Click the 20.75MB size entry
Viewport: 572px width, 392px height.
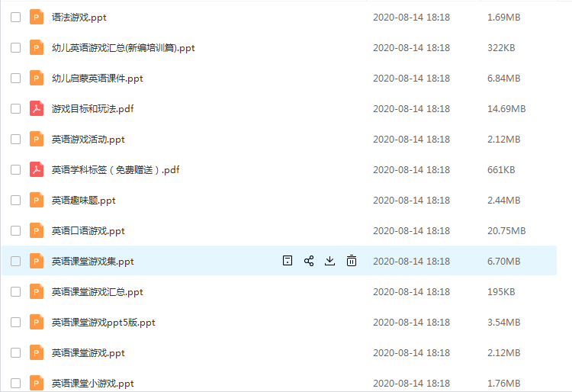click(x=506, y=231)
